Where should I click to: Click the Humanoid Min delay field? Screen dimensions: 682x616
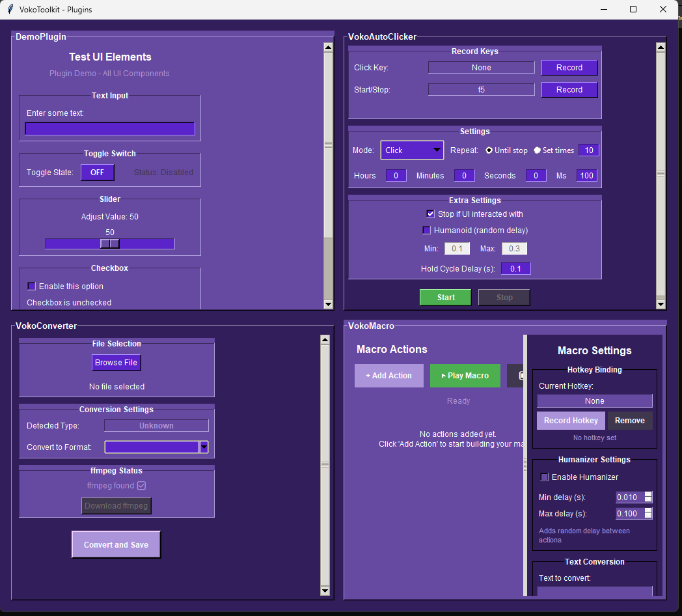click(x=457, y=249)
